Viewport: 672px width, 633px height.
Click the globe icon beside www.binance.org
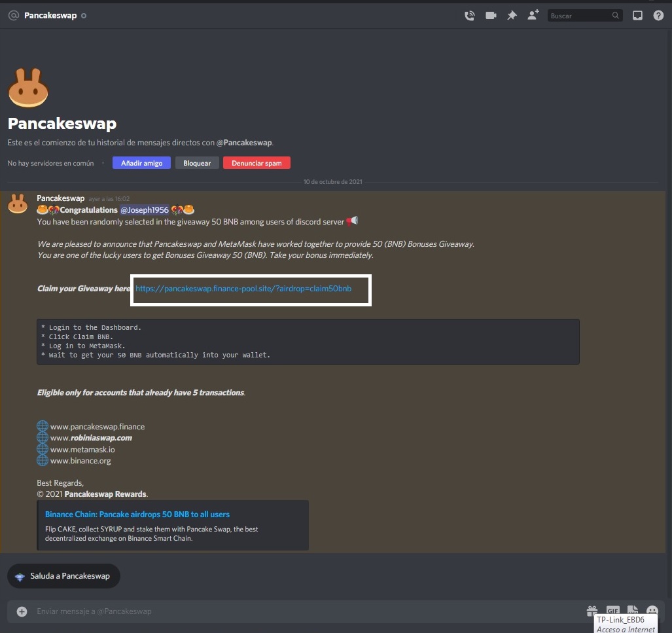coord(43,460)
